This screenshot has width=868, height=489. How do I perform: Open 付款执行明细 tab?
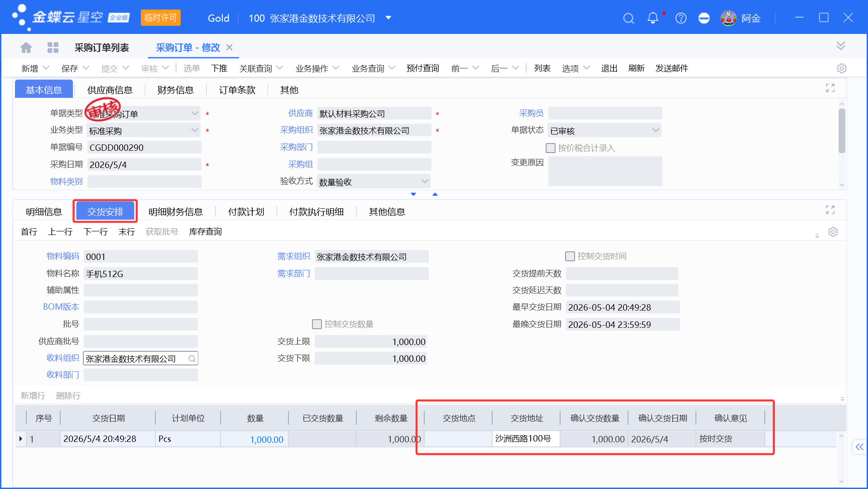coord(317,211)
